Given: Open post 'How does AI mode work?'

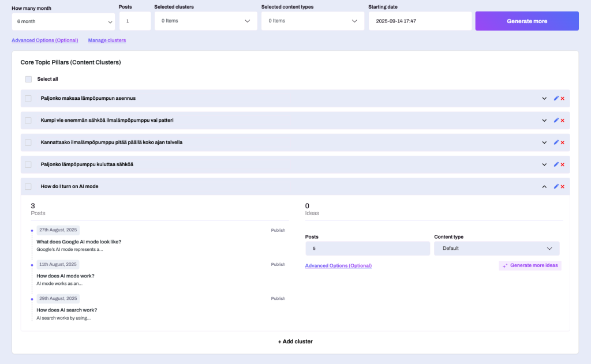Looking at the screenshot, I should click(x=66, y=276).
